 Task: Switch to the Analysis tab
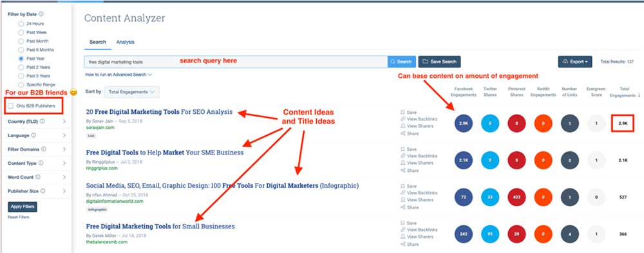[126, 42]
